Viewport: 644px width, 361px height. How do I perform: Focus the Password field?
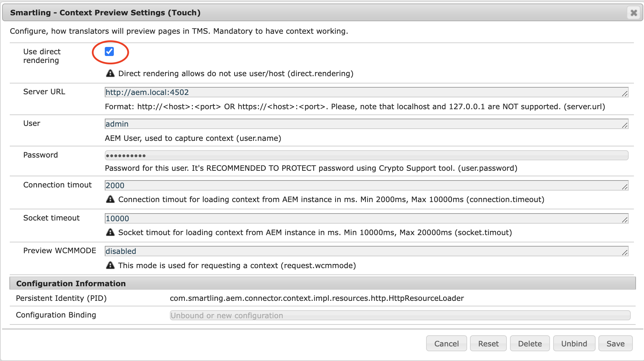[367, 155]
